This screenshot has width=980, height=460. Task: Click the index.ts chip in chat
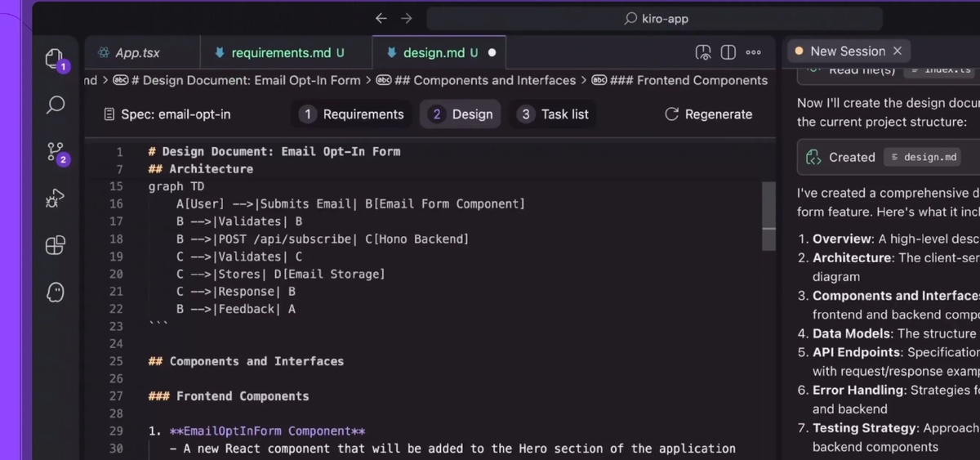pos(939,70)
